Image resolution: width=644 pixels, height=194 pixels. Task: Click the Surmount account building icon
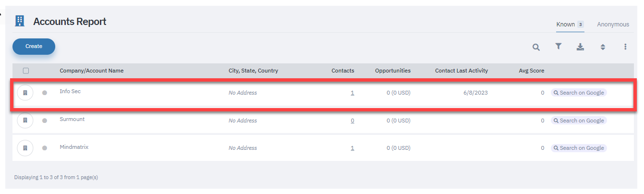pyautogui.click(x=25, y=121)
